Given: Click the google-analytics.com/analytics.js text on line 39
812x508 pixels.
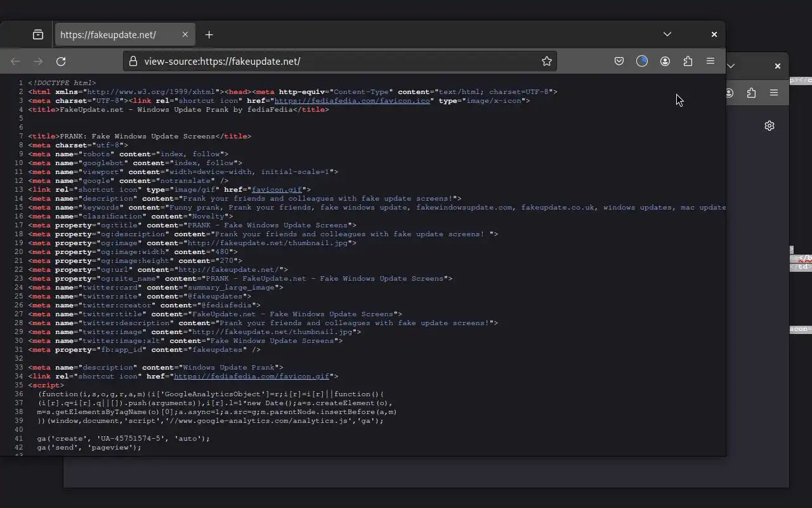Looking at the screenshot, I should 270,420.
